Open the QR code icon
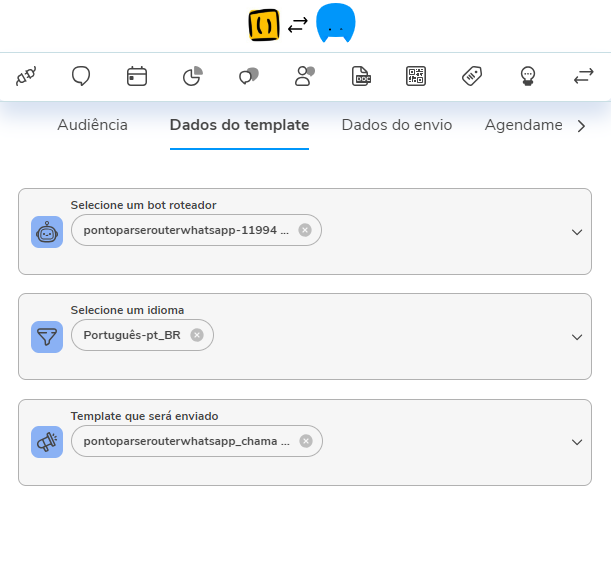This screenshot has height=566, width=611. point(416,76)
